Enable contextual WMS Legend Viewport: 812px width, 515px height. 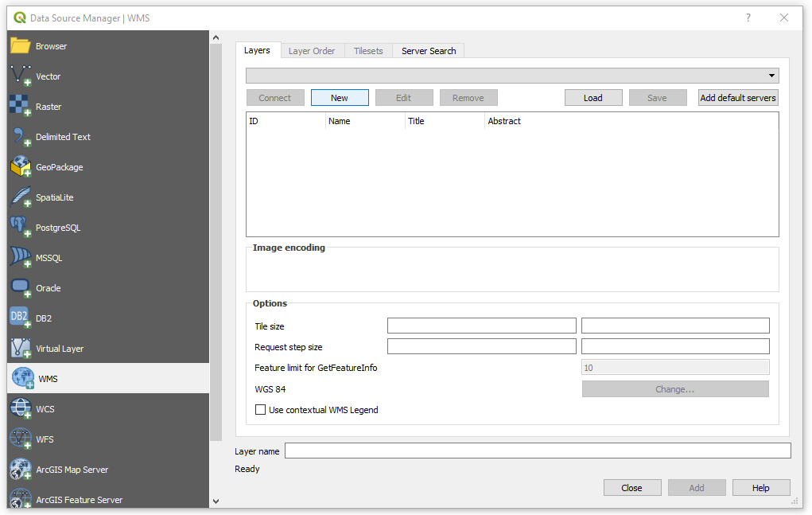point(260,409)
